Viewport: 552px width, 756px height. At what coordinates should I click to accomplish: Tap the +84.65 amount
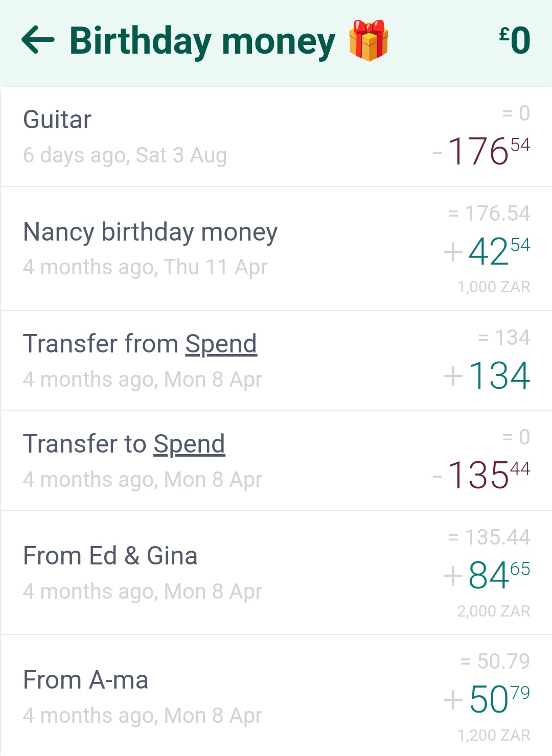point(487,575)
